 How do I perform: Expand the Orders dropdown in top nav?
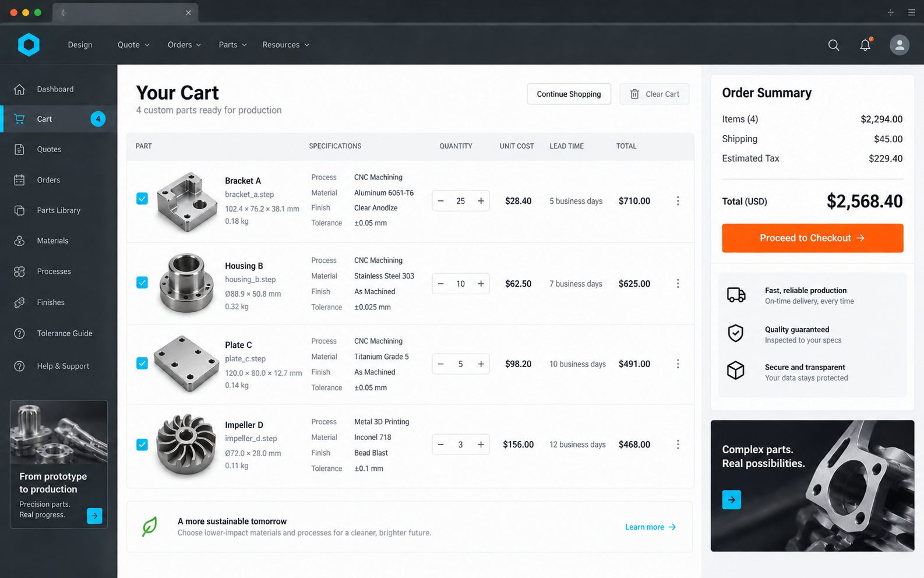pos(184,45)
